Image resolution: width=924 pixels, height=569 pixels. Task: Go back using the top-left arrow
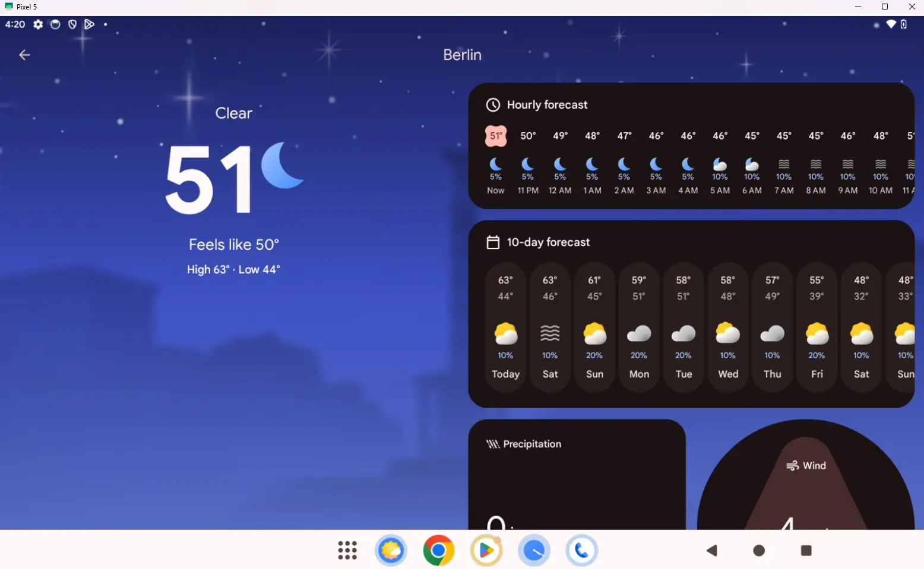[24, 55]
